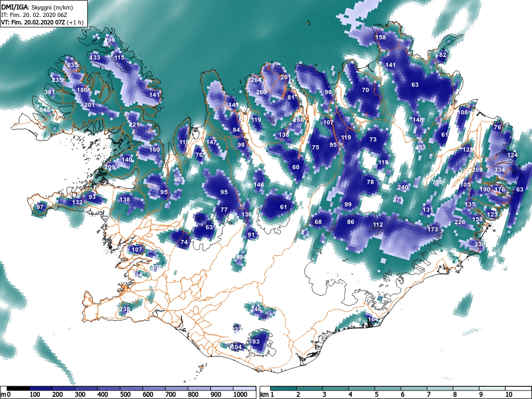The image size is (532, 399).
Task: Click the map value 146
Action: point(259,185)
